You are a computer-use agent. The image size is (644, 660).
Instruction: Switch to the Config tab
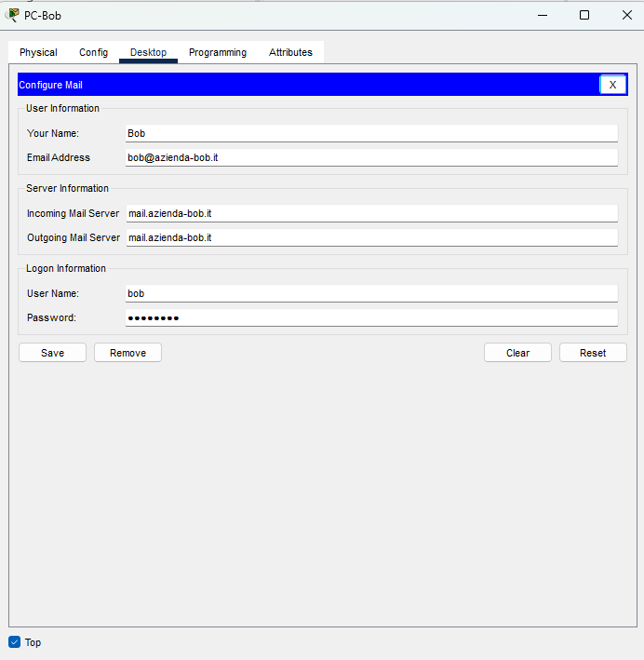(93, 52)
